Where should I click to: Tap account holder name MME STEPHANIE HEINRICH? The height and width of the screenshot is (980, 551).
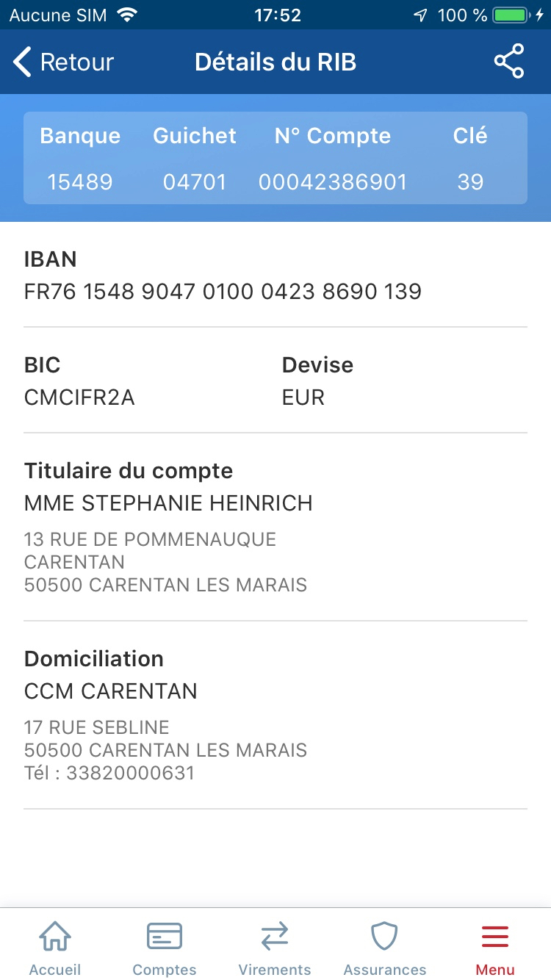pyautogui.click(x=168, y=503)
